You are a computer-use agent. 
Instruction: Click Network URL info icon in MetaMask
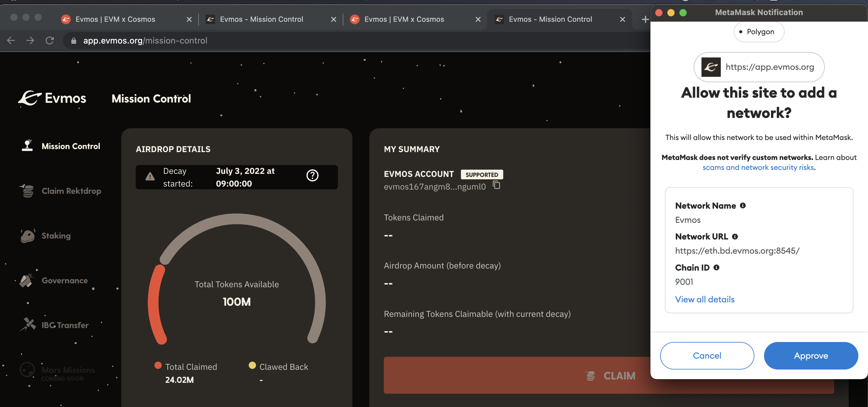[x=735, y=236]
